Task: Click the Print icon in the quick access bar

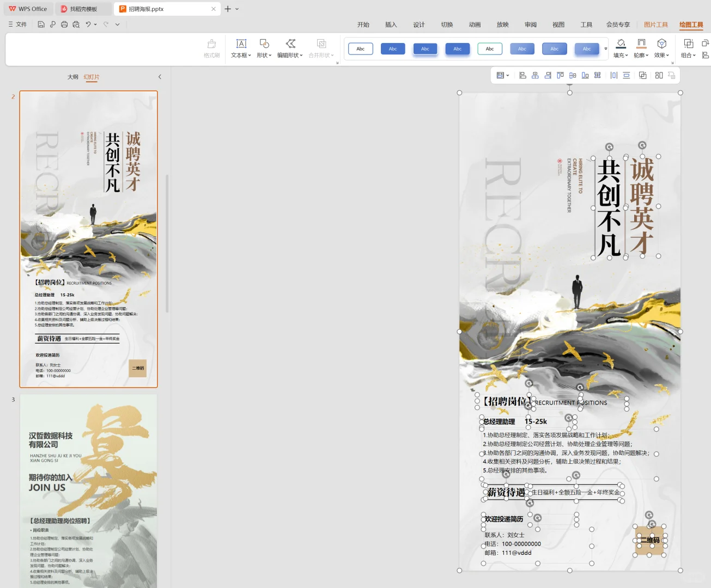Action: tap(64, 24)
